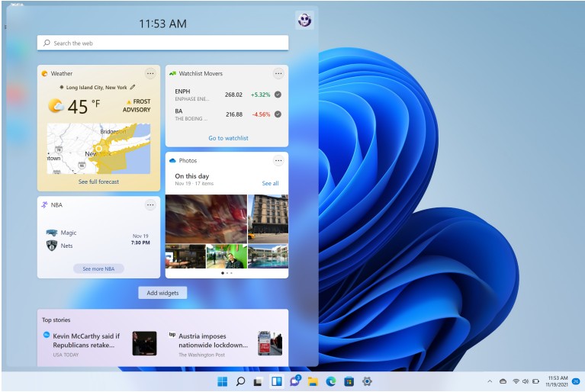Image resolution: width=585 pixels, height=392 pixels.
Task: Click the Watchlist Movers chart icon
Action: click(172, 73)
